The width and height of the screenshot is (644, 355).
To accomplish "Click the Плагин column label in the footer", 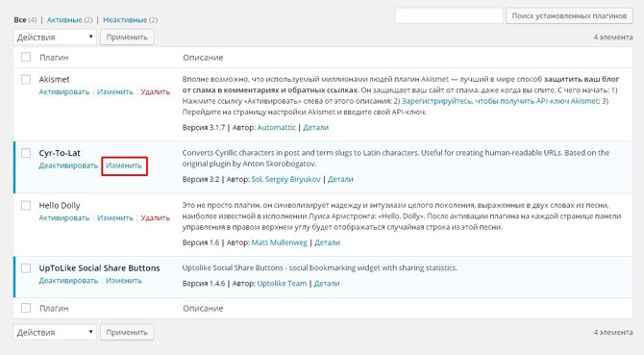I will tap(54, 308).
